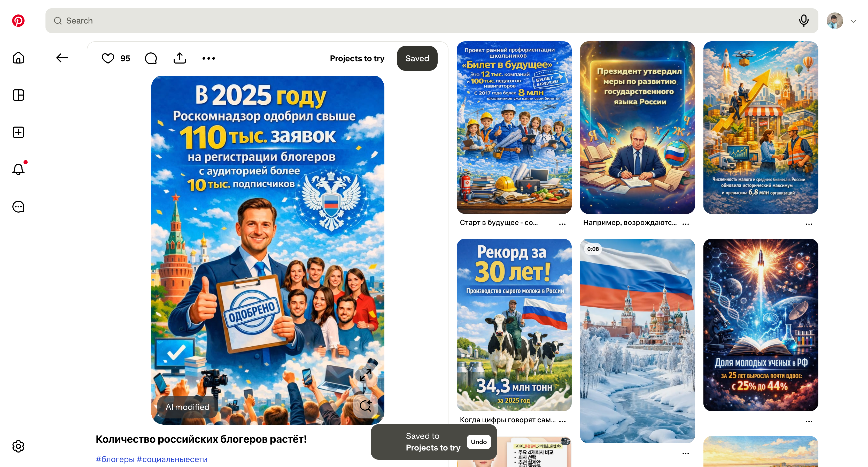Like the pin with heart icon
Screen dimensions: 868x467
(x=108, y=58)
